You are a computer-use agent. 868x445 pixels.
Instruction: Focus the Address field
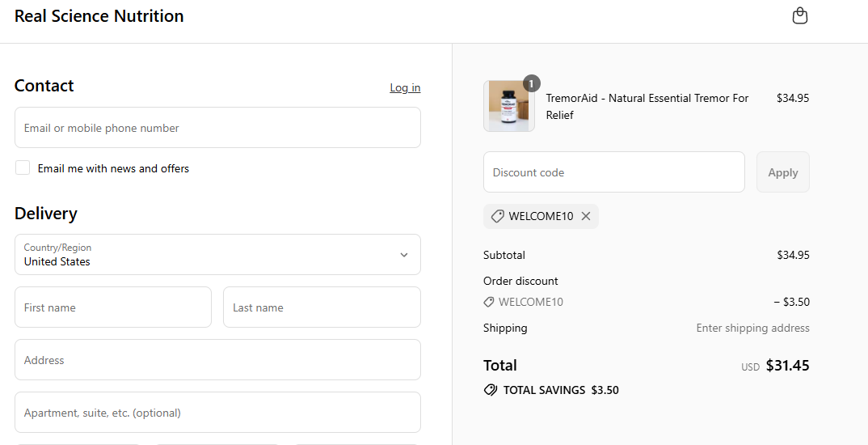(x=217, y=360)
